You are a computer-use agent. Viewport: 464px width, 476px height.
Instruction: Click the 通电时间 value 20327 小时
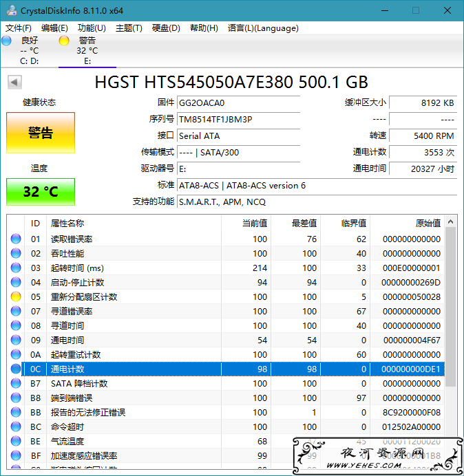[423, 169]
